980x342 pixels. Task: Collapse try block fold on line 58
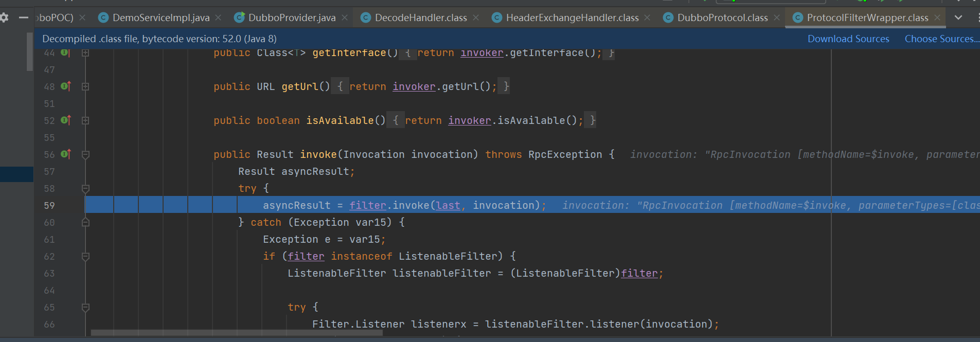point(85,188)
